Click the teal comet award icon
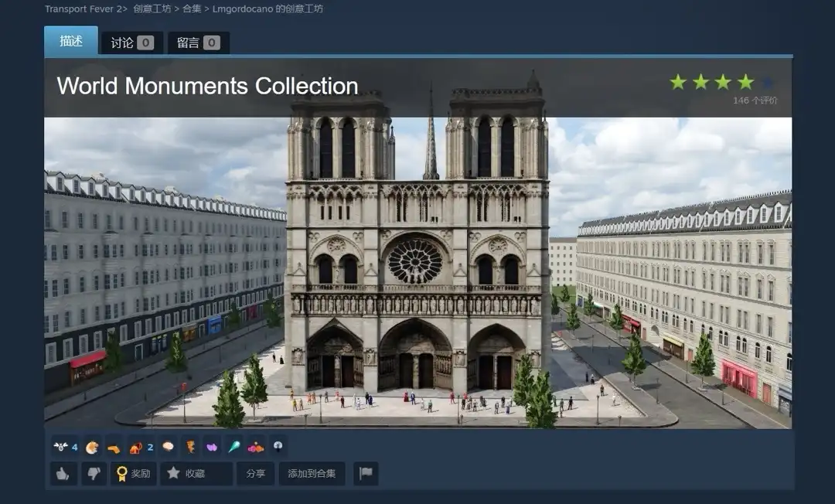This screenshot has height=504, width=835. [233, 447]
